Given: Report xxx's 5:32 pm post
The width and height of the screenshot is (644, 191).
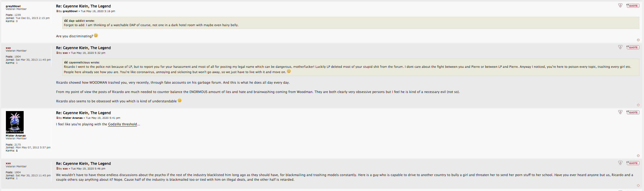Looking at the screenshot, I should 620,47.
